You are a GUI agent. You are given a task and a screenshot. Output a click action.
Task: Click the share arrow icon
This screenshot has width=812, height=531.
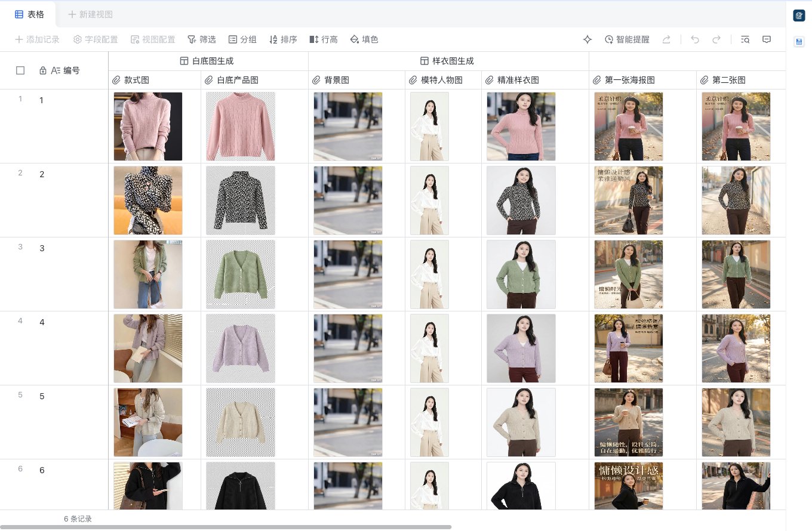tap(666, 39)
